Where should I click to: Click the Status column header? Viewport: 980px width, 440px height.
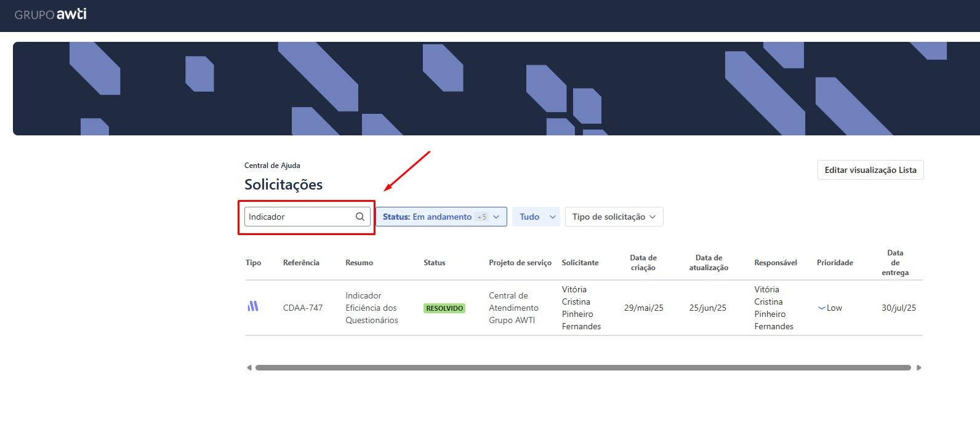434,263
